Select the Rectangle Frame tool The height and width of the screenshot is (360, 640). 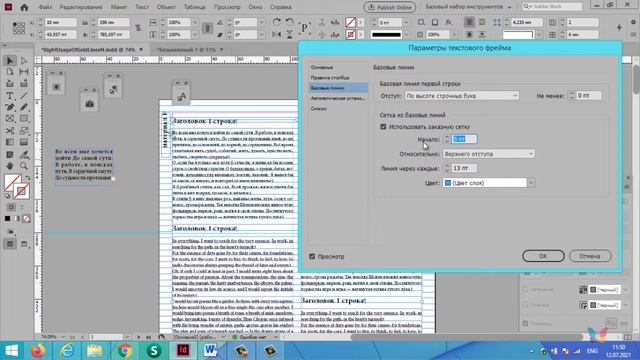coord(10,119)
